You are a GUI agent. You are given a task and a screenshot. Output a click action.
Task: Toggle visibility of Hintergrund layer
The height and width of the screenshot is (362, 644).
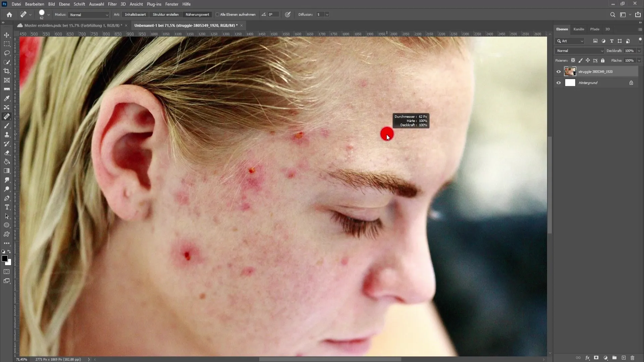(x=558, y=83)
